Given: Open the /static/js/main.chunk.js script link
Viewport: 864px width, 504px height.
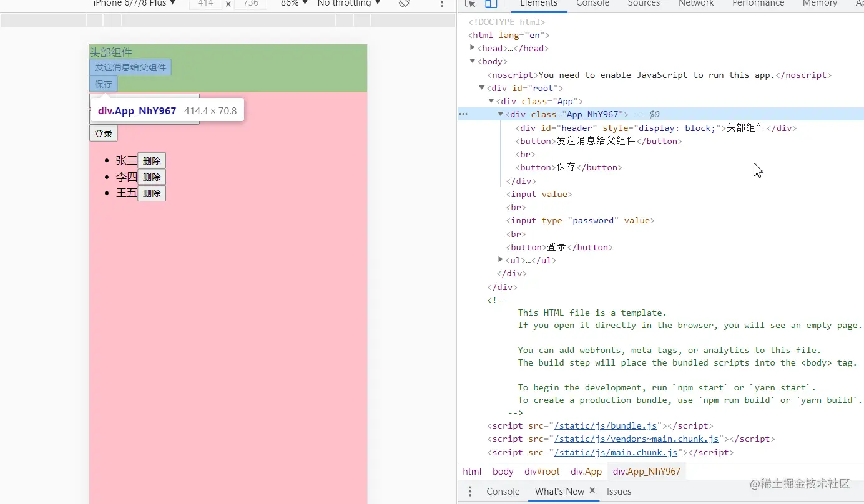Looking at the screenshot, I should coord(616,453).
